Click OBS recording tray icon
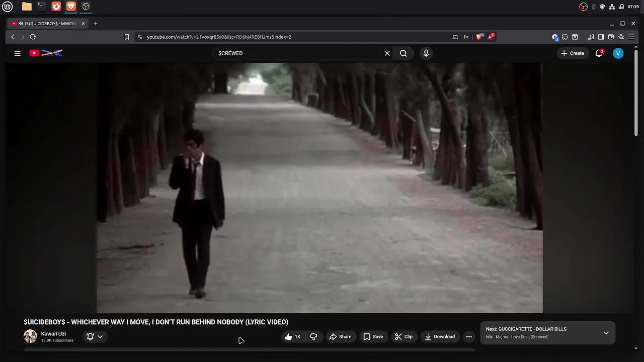 [x=583, y=7]
